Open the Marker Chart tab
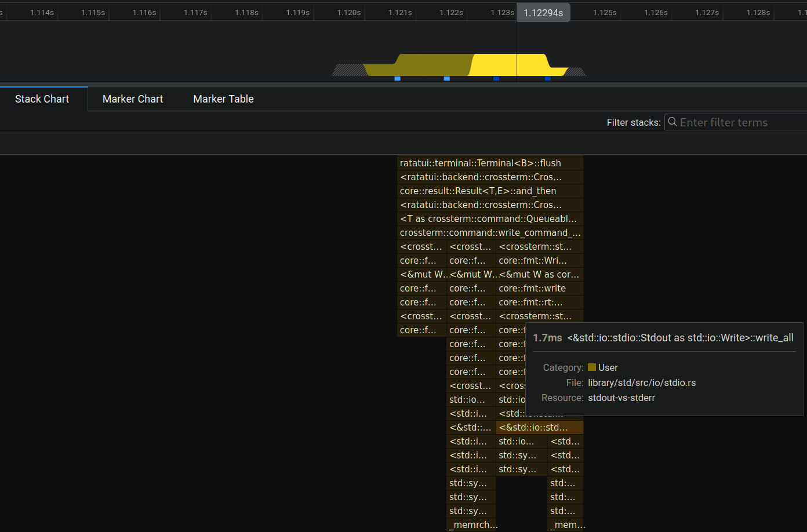 click(x=133, y=99)
